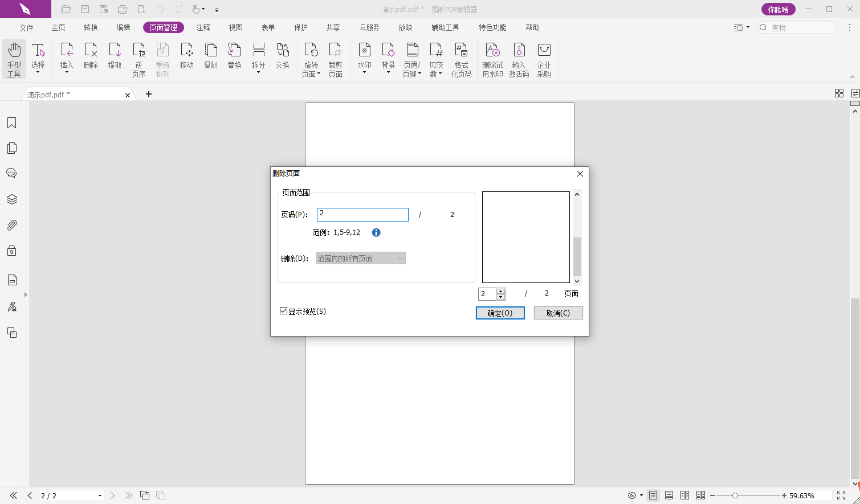Screen dimensions: 860x504
Task: Open the Bookmarks panel in the sidebar
Action: [x=11, y=123]
